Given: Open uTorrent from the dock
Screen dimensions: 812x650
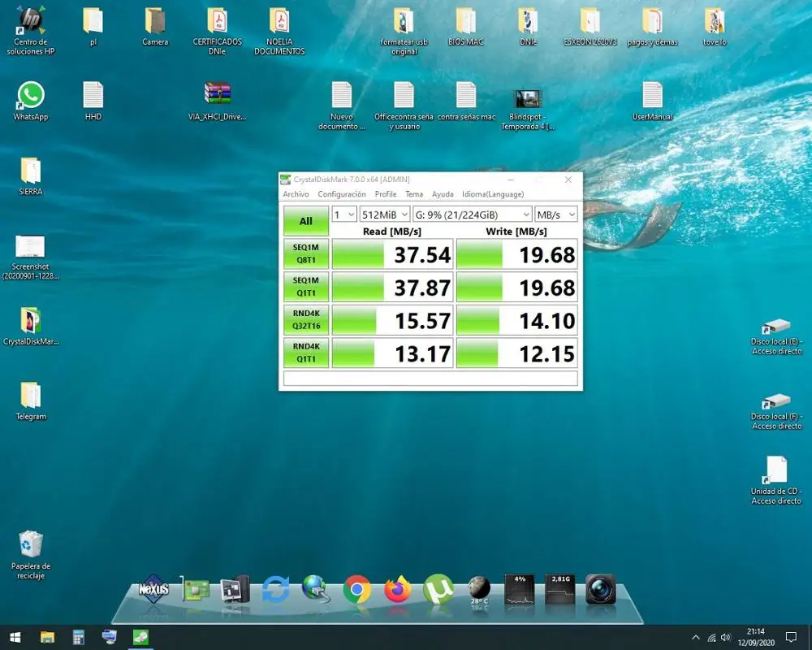Looking at the screenshot, I should coord(438,590).
